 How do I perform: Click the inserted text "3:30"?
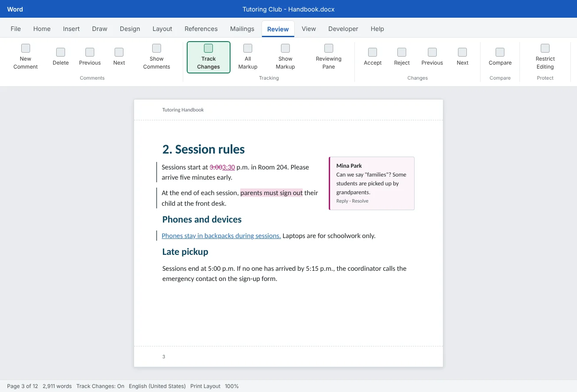coord(228,167)
